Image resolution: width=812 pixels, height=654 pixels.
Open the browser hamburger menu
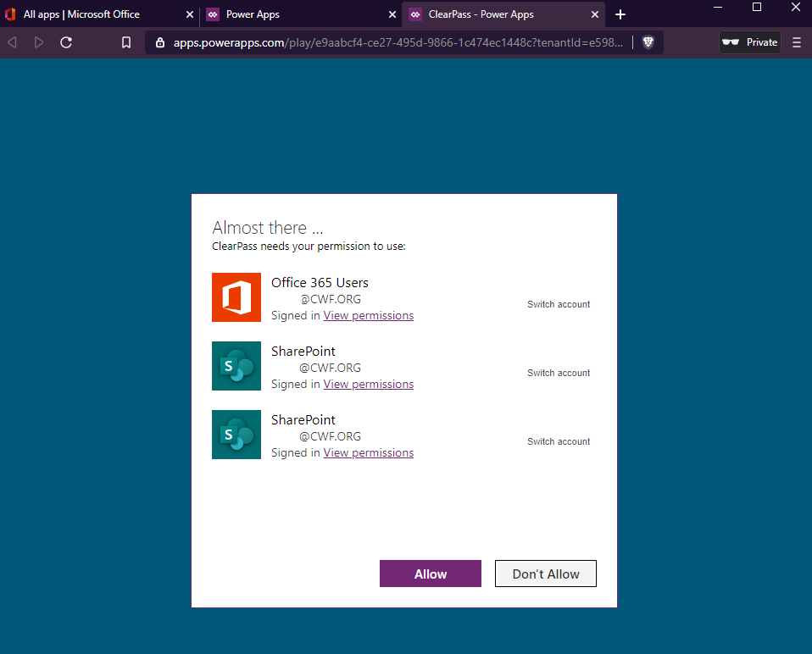[x=797, y=42]
